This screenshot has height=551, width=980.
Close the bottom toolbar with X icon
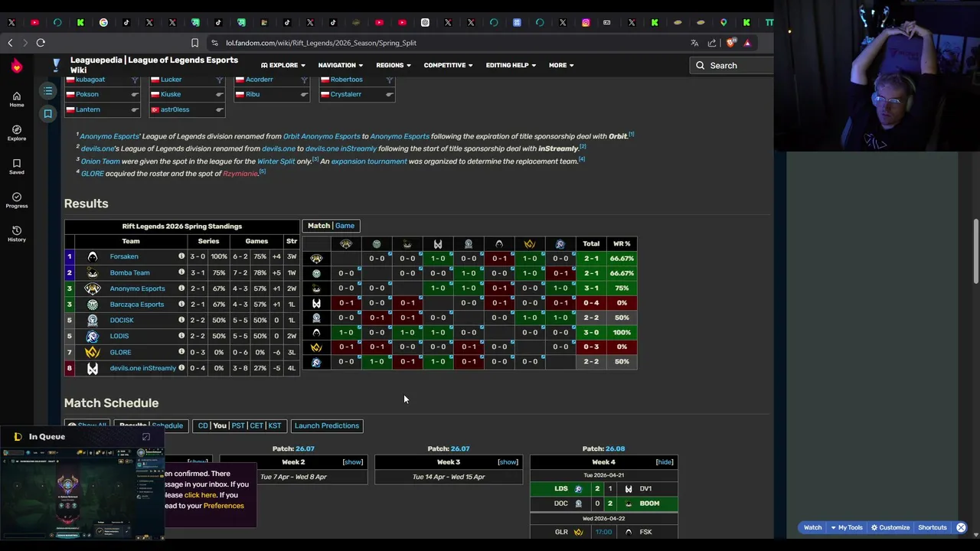961,527
